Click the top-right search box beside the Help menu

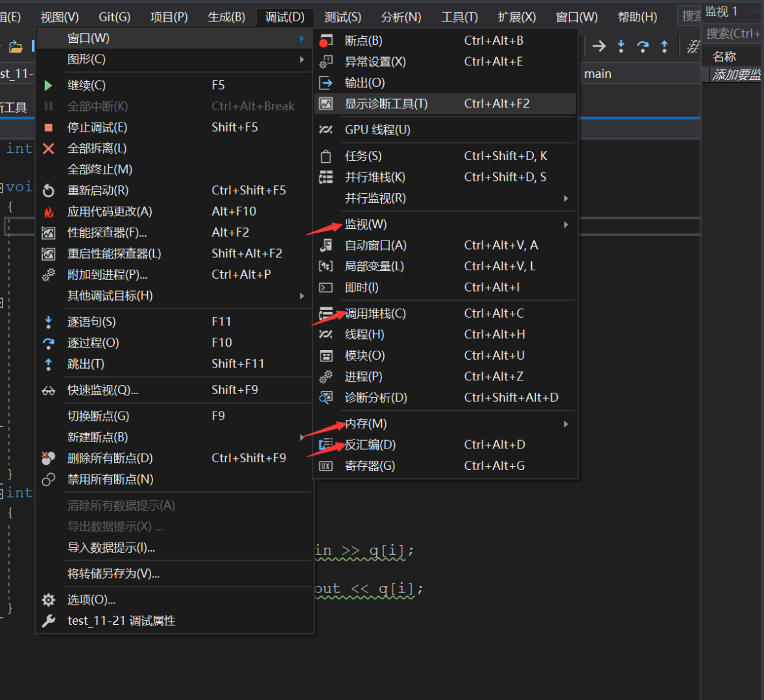pos(690,16)
